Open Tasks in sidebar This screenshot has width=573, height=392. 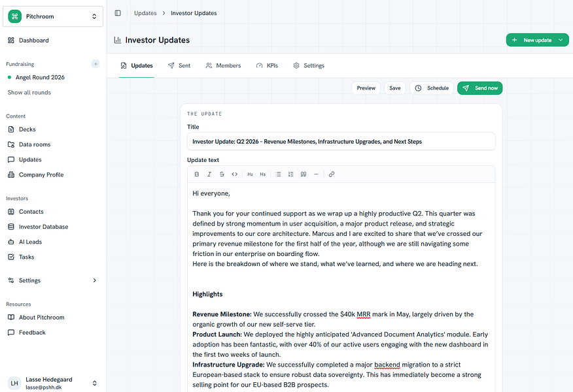click(x=53, y=257)
